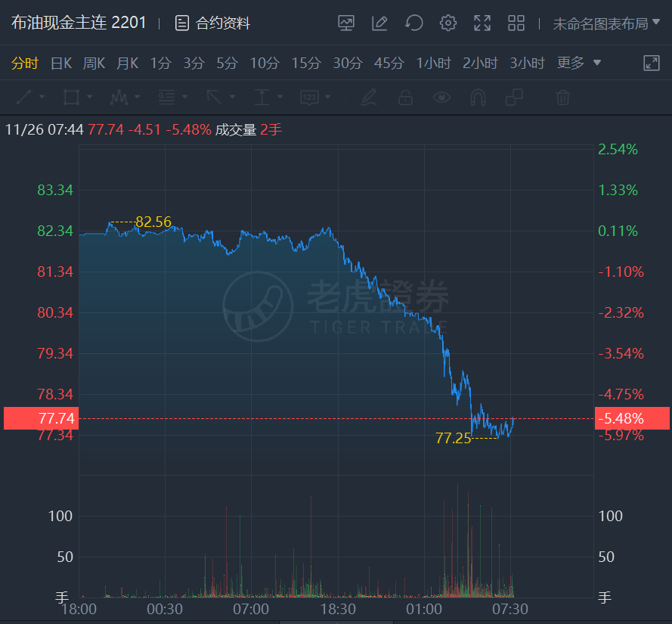Select the 15分 timeframe tab
Image resolution: width=672 pixels, height=624 pixels.
point(306,63)
